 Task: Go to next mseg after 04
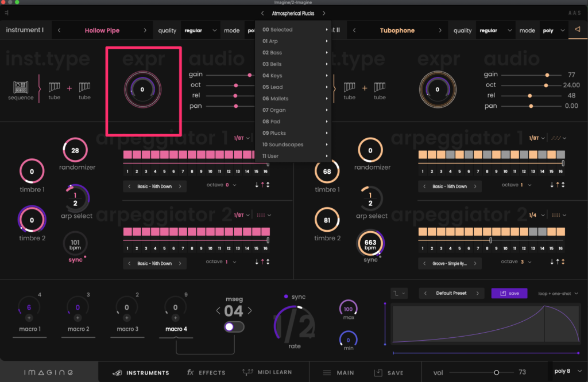point(250,311)
